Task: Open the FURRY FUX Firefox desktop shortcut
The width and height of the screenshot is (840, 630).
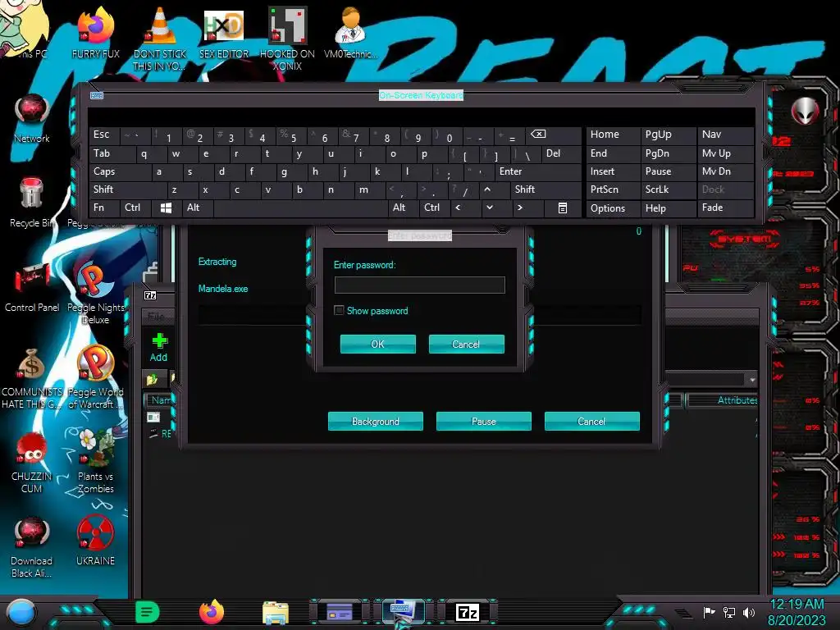Action: pos(95,32)
